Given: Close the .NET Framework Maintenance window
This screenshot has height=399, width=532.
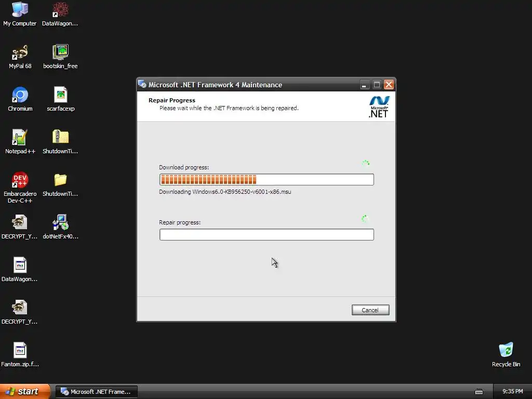Looking at the screenshot, I should 389,85.
